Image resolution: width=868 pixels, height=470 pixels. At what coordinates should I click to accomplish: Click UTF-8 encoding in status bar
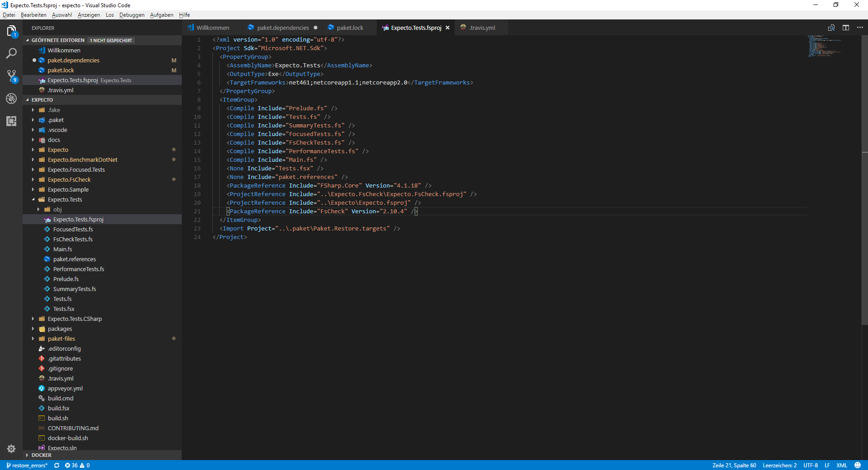[811, 465]
